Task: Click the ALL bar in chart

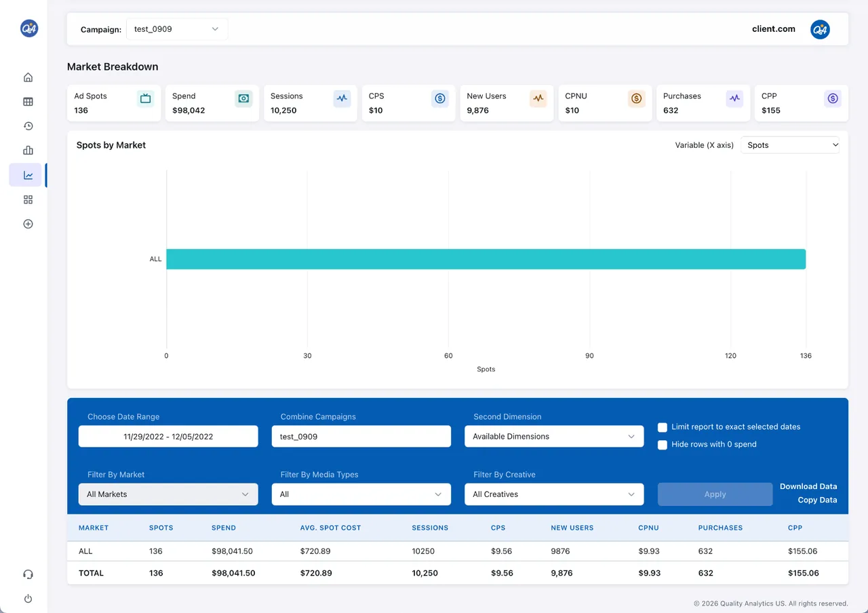Action: point(486,259)
